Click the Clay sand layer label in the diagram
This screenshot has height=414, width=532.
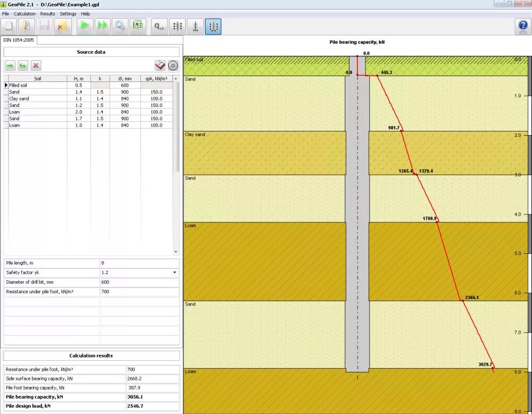pos(195,135)
